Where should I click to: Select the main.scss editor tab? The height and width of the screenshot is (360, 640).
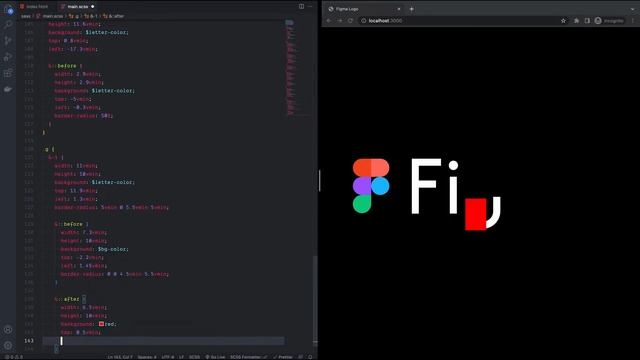click(x=78, y=7)
